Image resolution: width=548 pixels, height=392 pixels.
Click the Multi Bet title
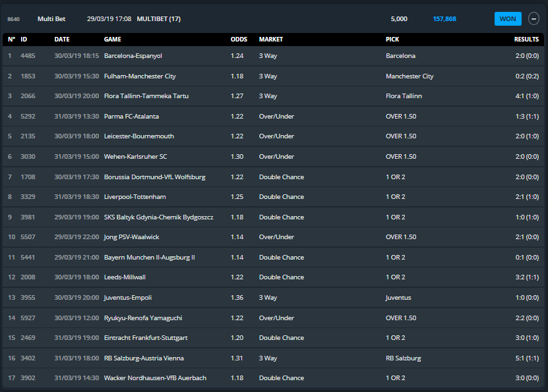click(51, 19)
